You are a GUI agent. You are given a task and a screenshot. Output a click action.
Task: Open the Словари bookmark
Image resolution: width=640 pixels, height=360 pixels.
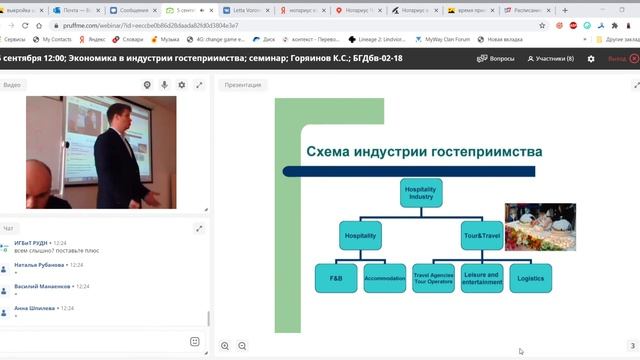click(x=128, y=40)
